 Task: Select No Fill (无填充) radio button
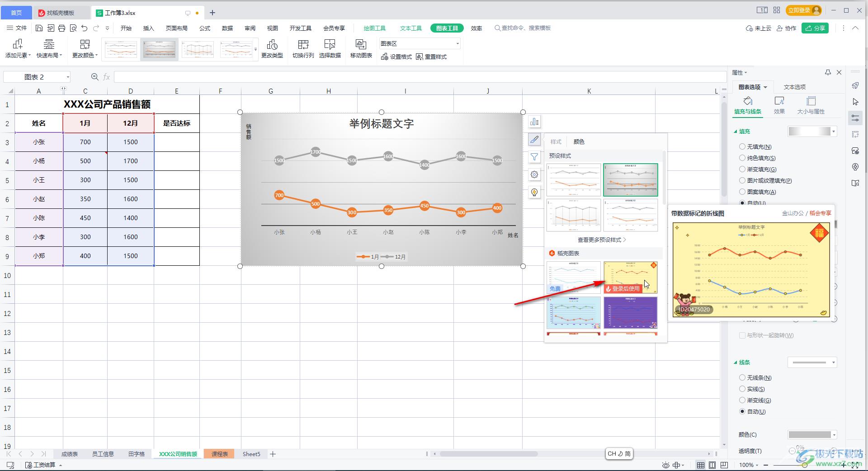click(x=742, y=146)
